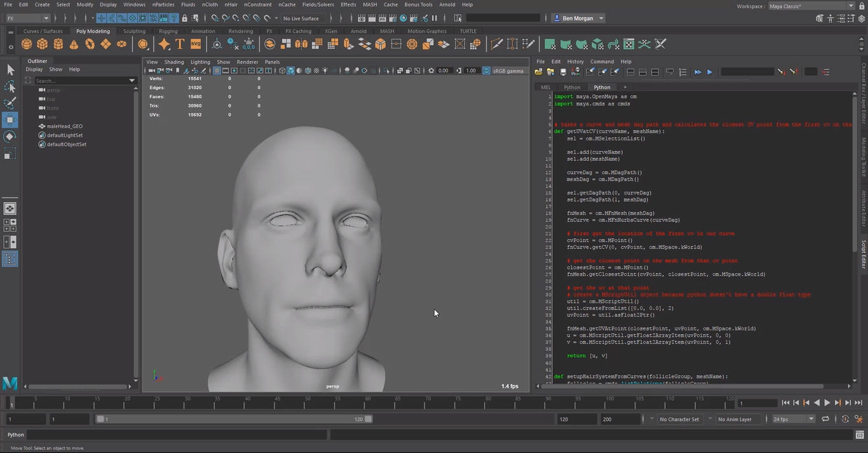
Task: Switch to the Sculpting shelf tab
Action: point(134,31)
